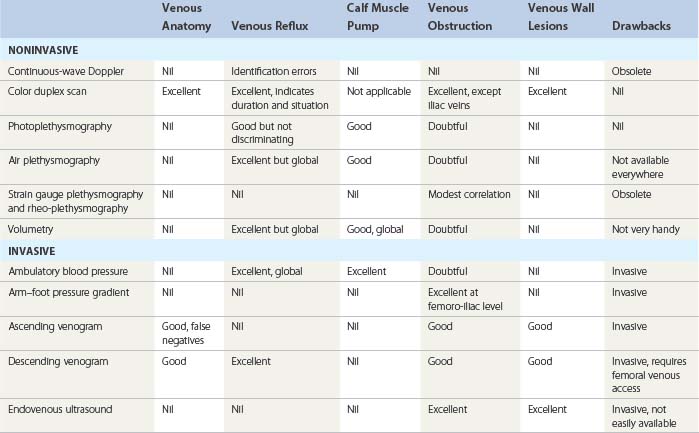Click the INVASIVE section heading
The width and height of the screenshot is (699, 433).
pyautogui.click(x=32, y=250)
